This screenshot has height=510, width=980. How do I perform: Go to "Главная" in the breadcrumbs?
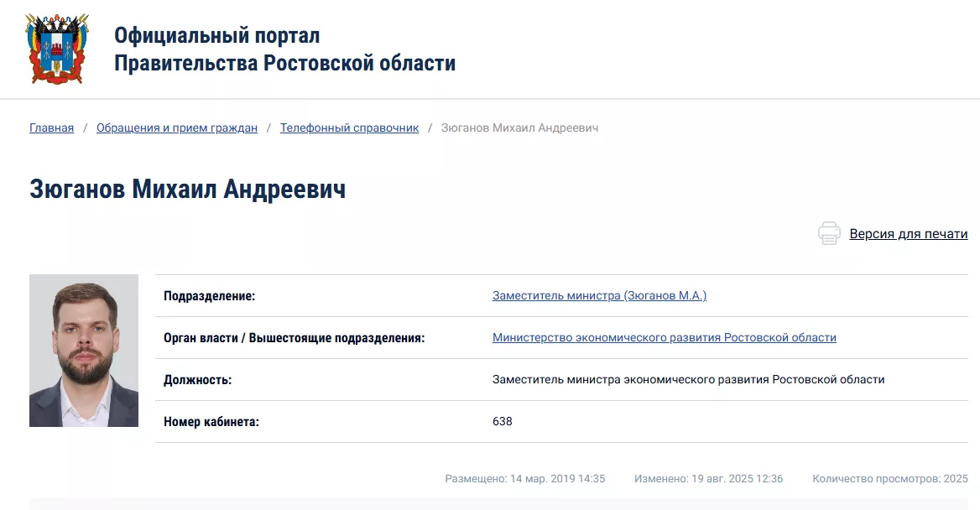[51, 128]
